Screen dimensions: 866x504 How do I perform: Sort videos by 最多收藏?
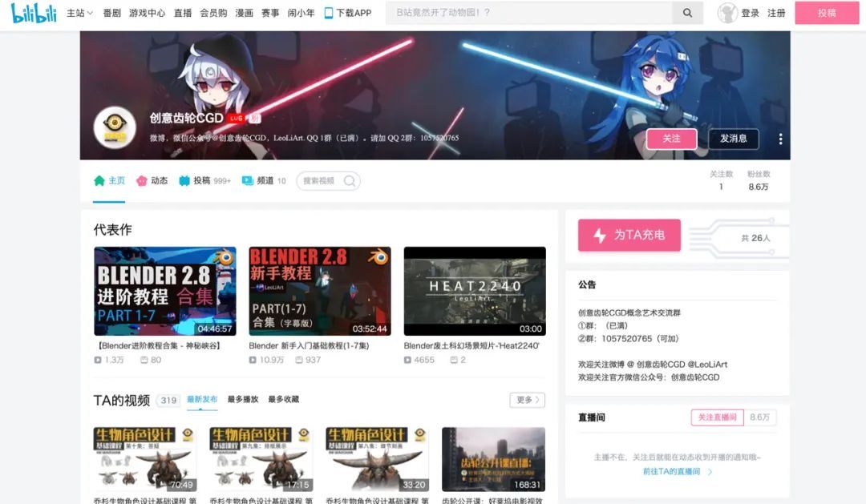[x=284, y=399]
